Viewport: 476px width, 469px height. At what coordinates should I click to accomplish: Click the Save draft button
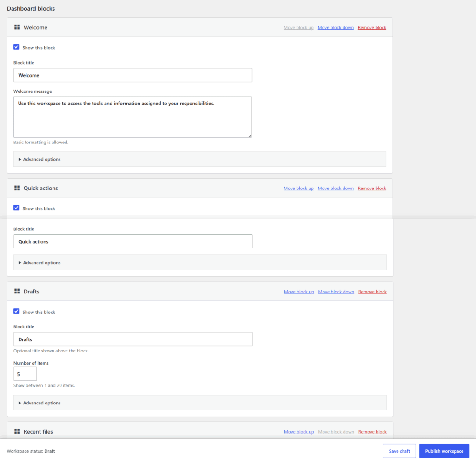(x=399, y=451)
